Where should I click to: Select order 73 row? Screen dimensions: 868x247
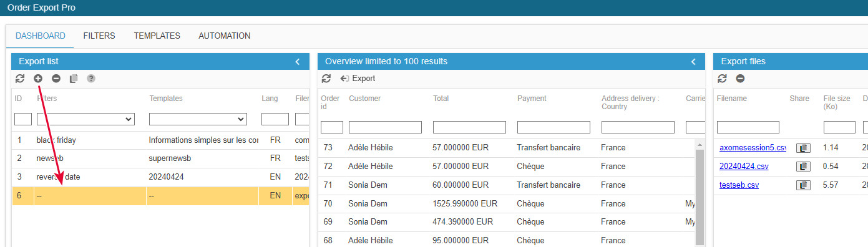pyautogui.click(x=507, y=148)
